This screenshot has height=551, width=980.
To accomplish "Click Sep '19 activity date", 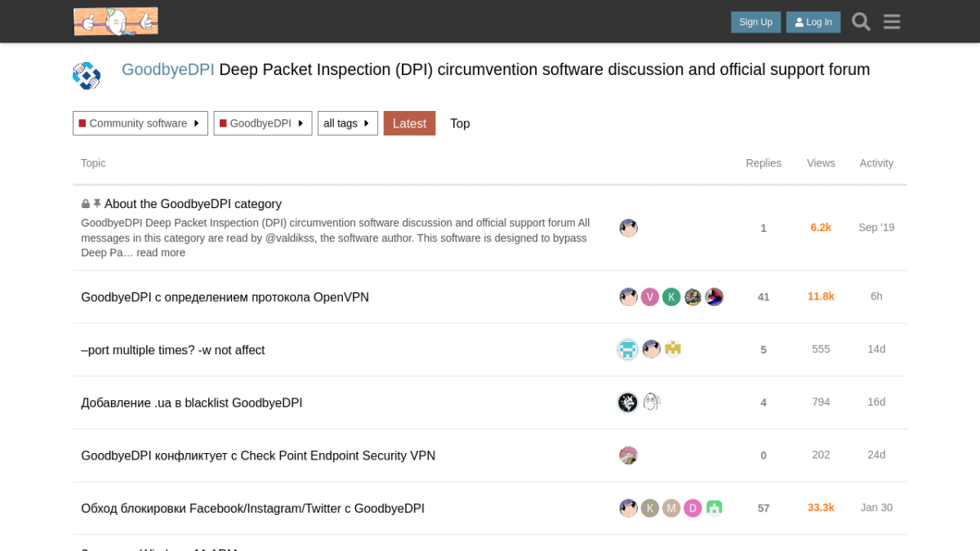I will tap(876, 228).
